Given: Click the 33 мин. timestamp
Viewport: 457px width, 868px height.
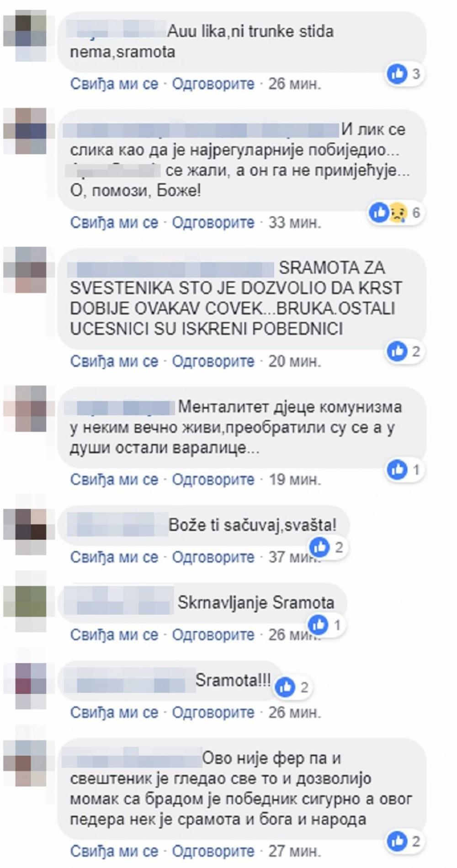Looking at the screenshot, I should tap(295, 223).
